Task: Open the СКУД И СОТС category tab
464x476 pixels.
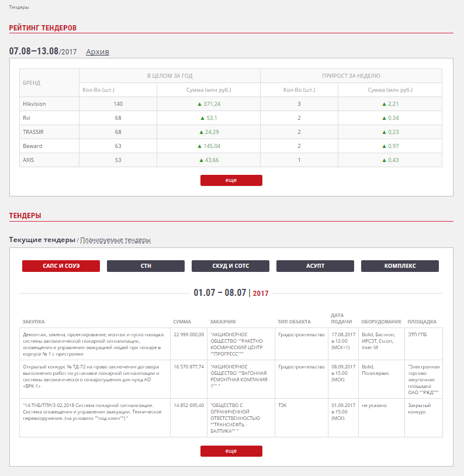Action: coord(230,266)
